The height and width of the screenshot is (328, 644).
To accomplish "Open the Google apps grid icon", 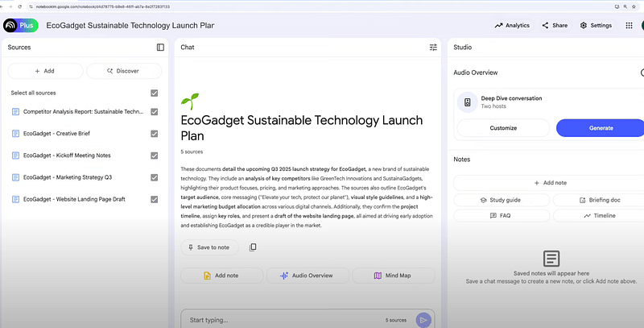I will click(x=629, y=25).
